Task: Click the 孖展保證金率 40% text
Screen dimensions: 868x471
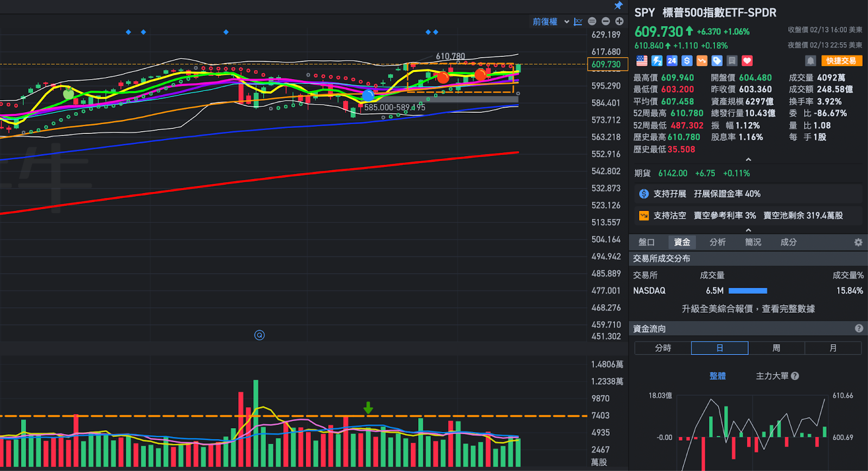Action: pyautogui.click(x=727, y=193)
